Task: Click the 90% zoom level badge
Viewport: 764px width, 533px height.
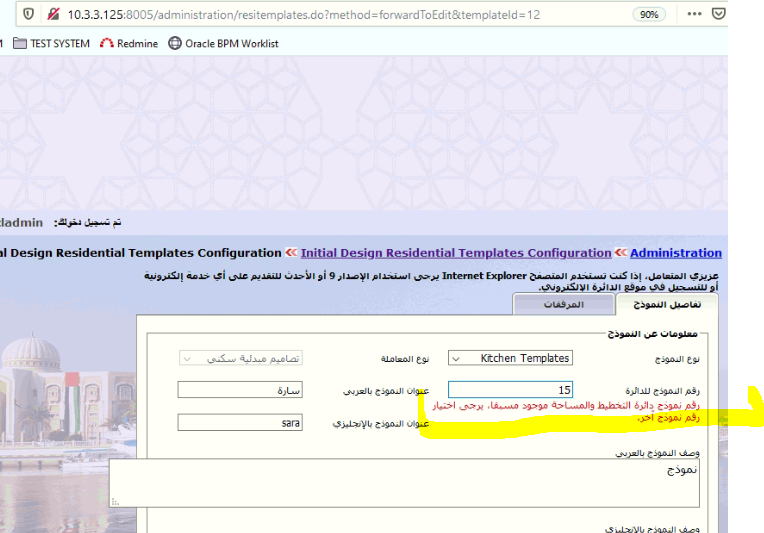Action: 649,15
